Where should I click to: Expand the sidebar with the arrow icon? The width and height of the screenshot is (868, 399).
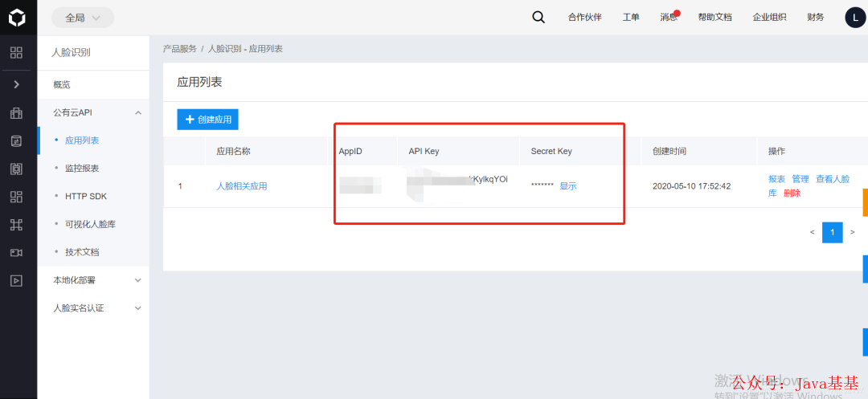point(17,84)
